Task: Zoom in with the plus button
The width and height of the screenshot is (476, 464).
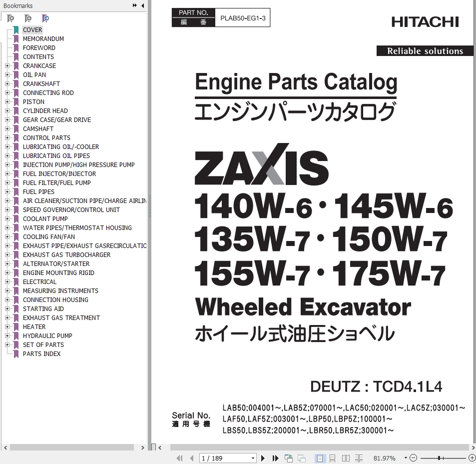Action: [472, 457]
